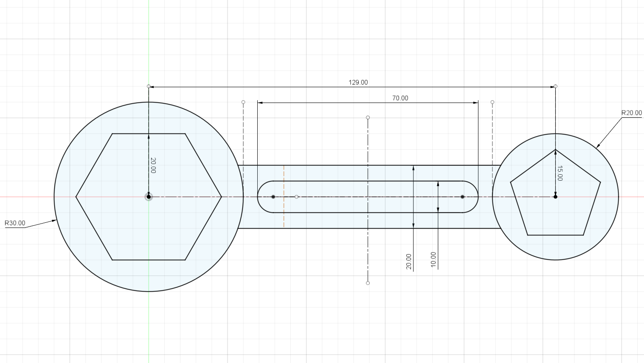Click top endpoint of the vertical centerline
Viewport: 644px width, 363px height.
coord(368,118)
